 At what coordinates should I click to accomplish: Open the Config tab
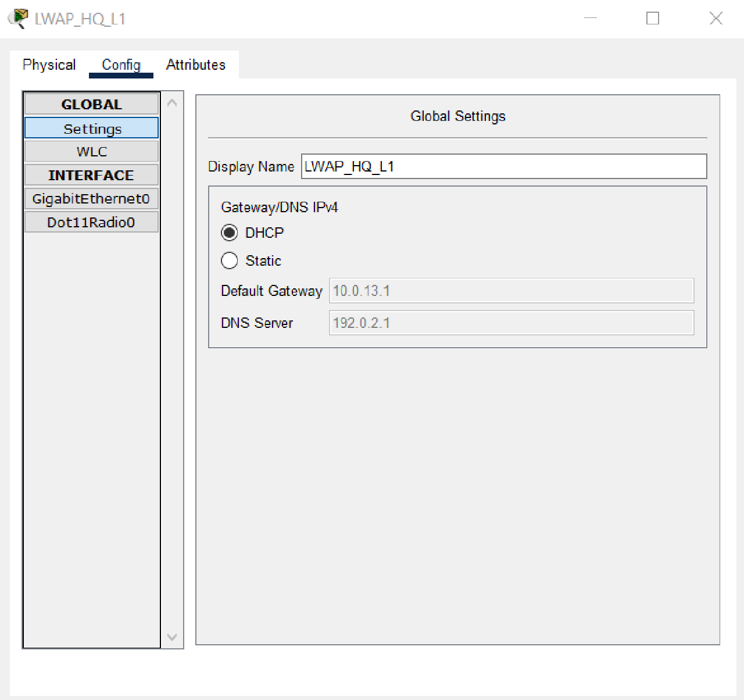pyautogui.click(x=120, y=65)
